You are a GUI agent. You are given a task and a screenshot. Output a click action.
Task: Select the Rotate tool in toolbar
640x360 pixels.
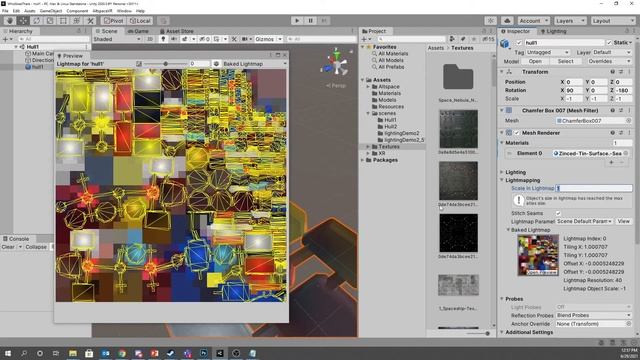pyautogui.click(x=37, y=20)
